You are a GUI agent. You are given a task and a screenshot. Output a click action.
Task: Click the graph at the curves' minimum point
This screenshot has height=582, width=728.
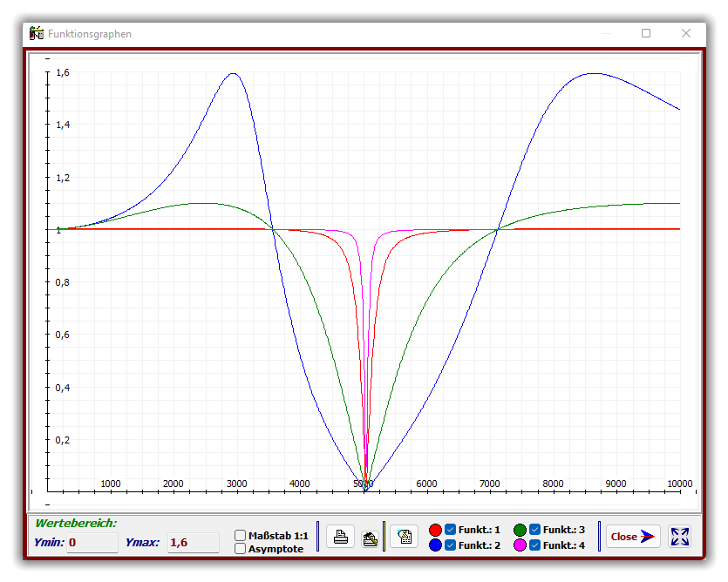pos(365,490)
